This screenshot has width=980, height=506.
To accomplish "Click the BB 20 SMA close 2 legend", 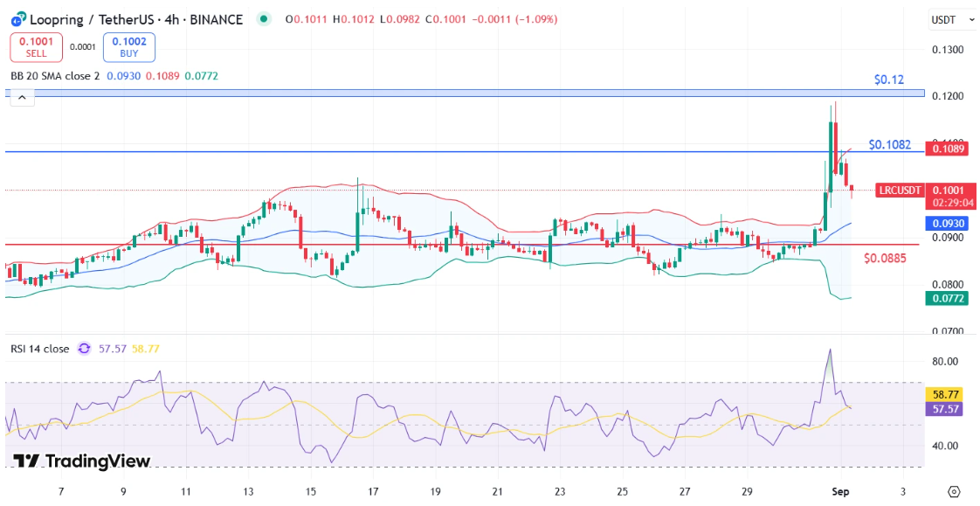I will [x=55, y=76].
